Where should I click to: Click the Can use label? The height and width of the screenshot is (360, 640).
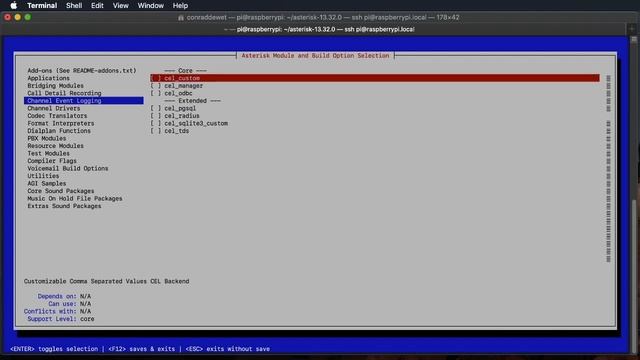click(62, 304)
